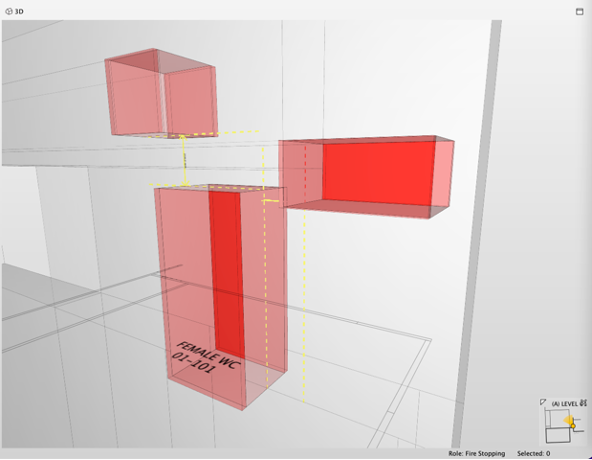Click the FEMALE WC 01-101 room label

point(205,357)
